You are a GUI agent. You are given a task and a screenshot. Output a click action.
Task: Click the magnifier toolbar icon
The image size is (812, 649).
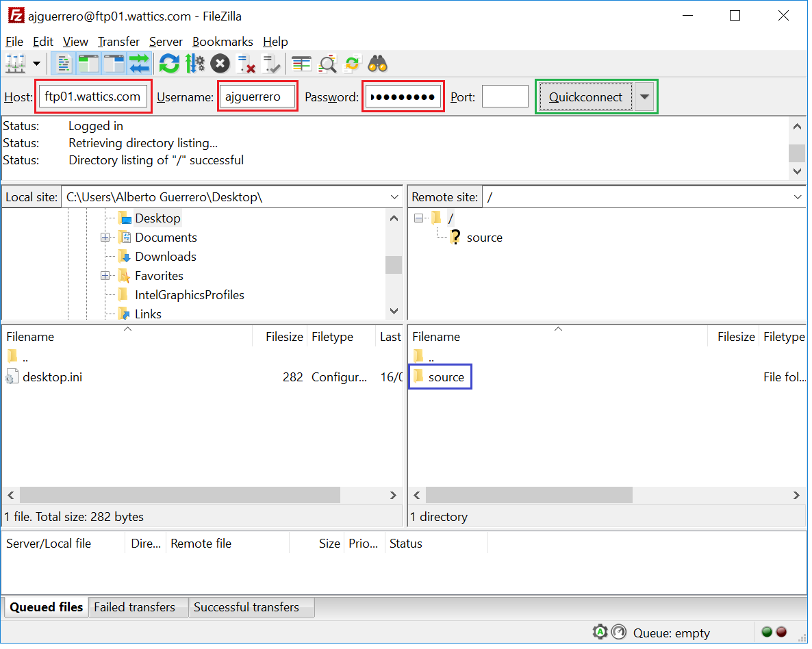point(327,64)
